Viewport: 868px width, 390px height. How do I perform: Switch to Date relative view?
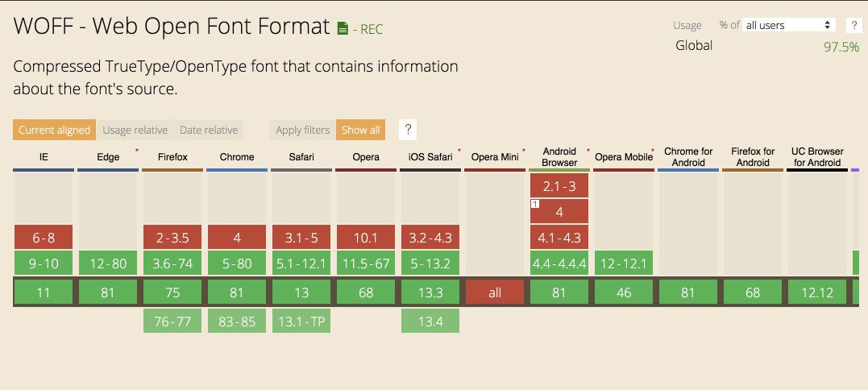point(209,130)
